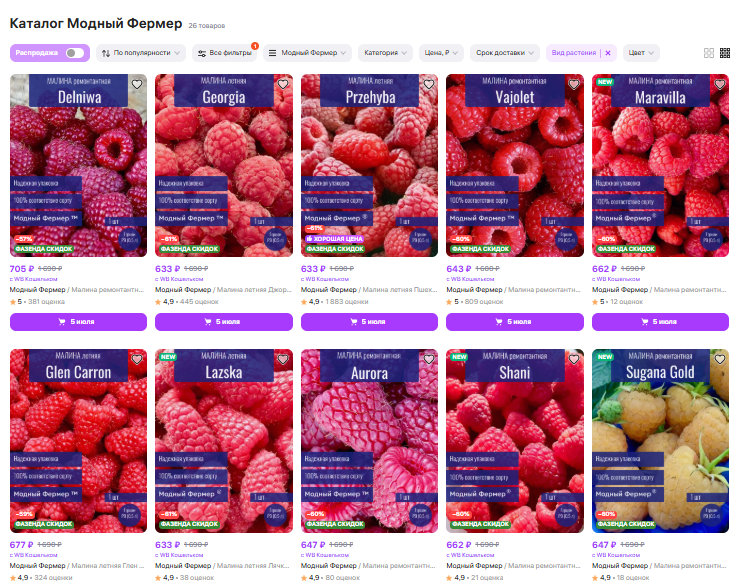Toggle the Распродажа sale switch

click(75, 53)
